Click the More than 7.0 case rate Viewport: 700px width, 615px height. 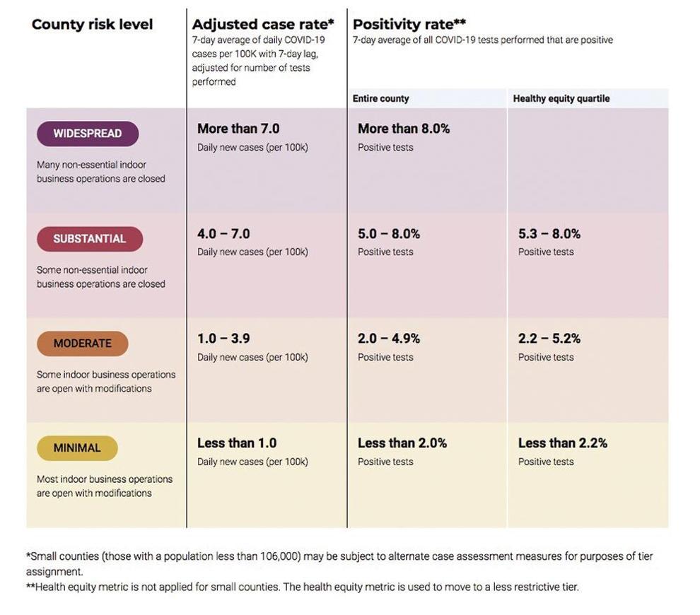238,129
